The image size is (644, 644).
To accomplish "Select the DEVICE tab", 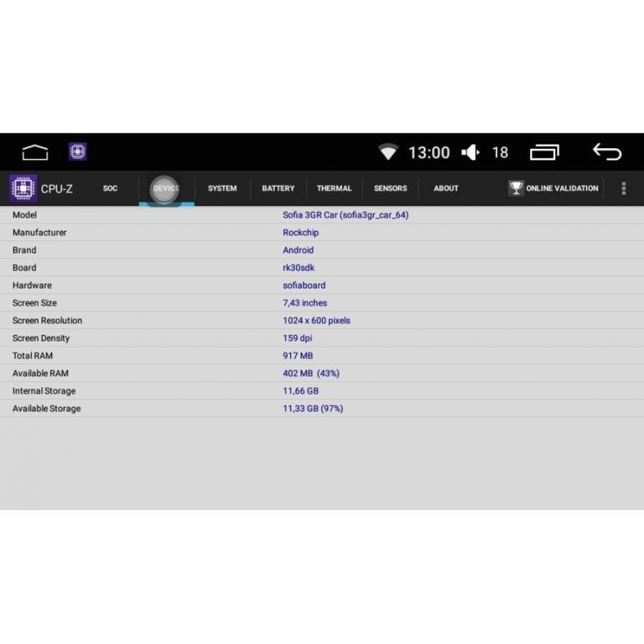I will click(x=166, y=188).
